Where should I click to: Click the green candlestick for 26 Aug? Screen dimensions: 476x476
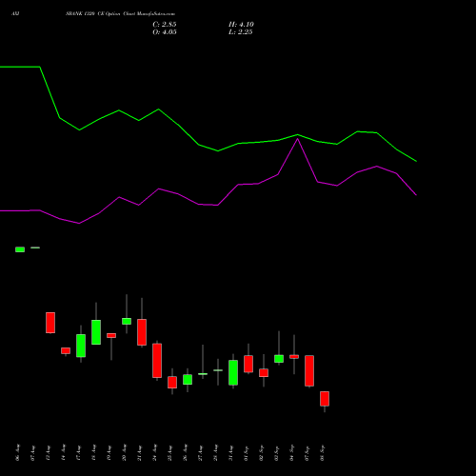(188, 380)
